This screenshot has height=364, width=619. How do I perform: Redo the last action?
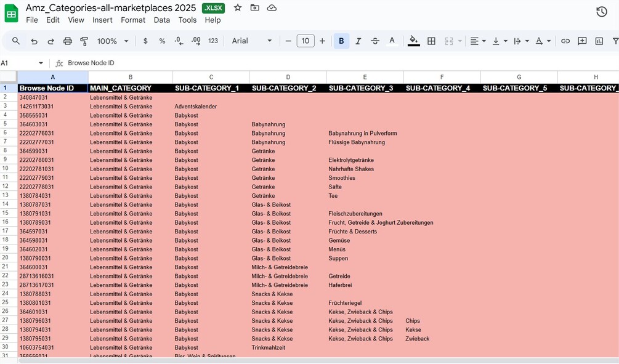pyautogui.click(x=51, y=41)
